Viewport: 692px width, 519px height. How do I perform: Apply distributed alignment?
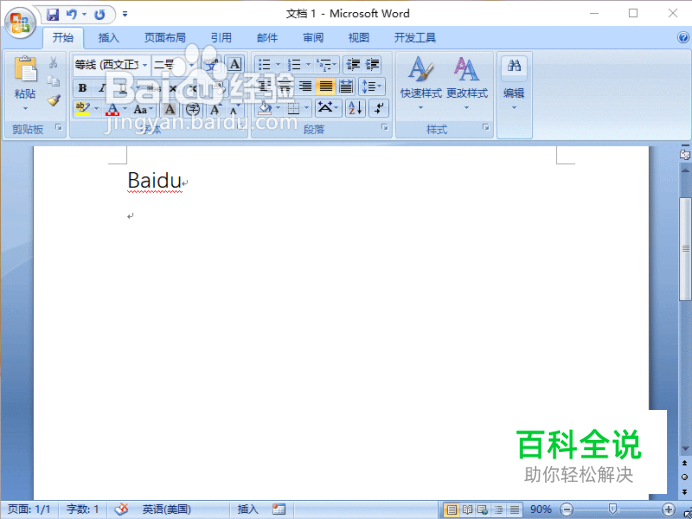point(346,86)
